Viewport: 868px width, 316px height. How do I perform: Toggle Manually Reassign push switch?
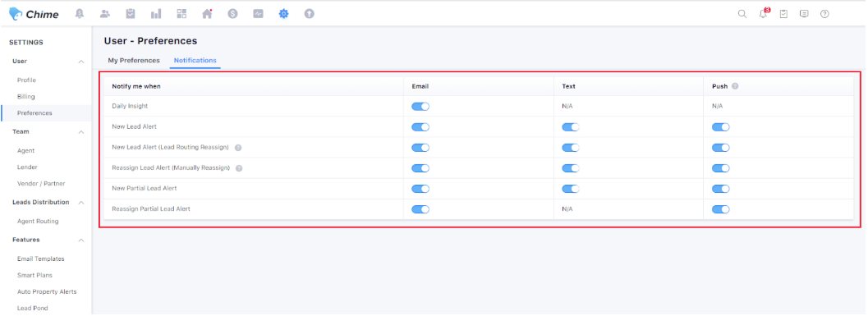721,168
